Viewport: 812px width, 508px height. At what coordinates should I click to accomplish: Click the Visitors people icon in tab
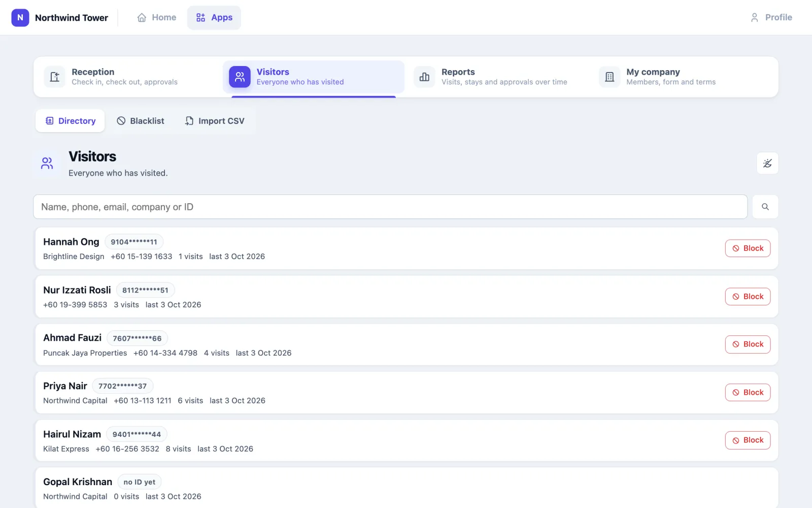pos(240,77)
